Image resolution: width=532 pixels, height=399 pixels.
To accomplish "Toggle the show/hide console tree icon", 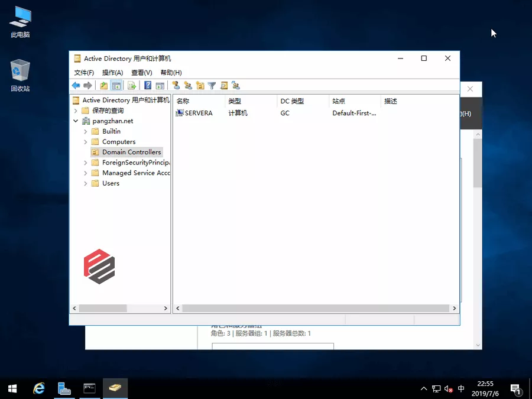I will pyautogui.click(x=116, y=86).
